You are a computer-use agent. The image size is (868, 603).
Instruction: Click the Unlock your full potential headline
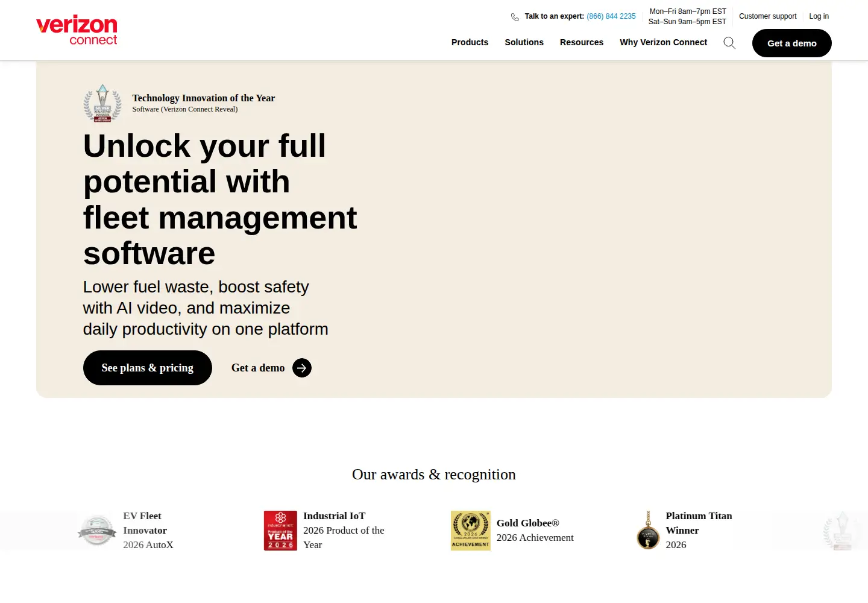(x=220, y=200)
